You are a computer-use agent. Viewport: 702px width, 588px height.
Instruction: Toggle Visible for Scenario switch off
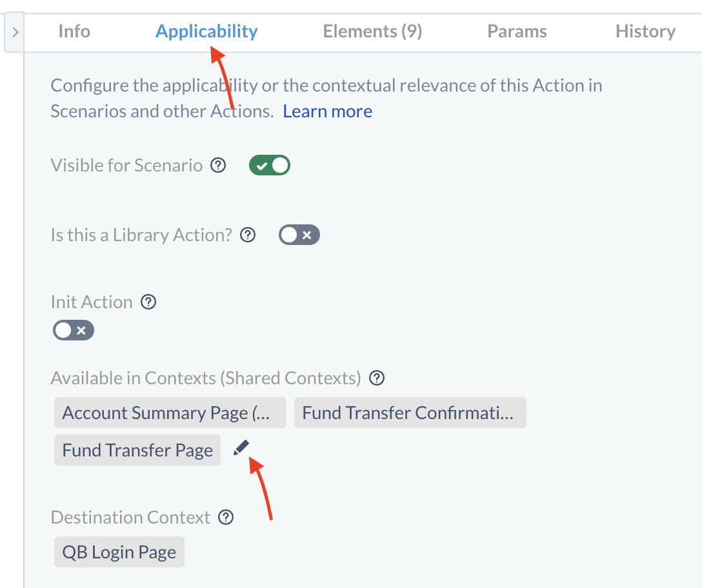click(x=270, y=166)
